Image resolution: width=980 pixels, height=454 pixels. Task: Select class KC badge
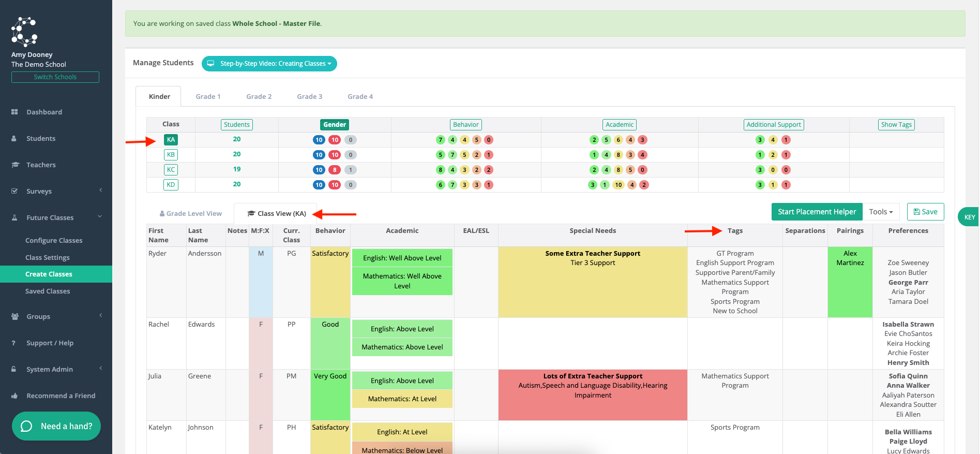[x=171, y=170]
